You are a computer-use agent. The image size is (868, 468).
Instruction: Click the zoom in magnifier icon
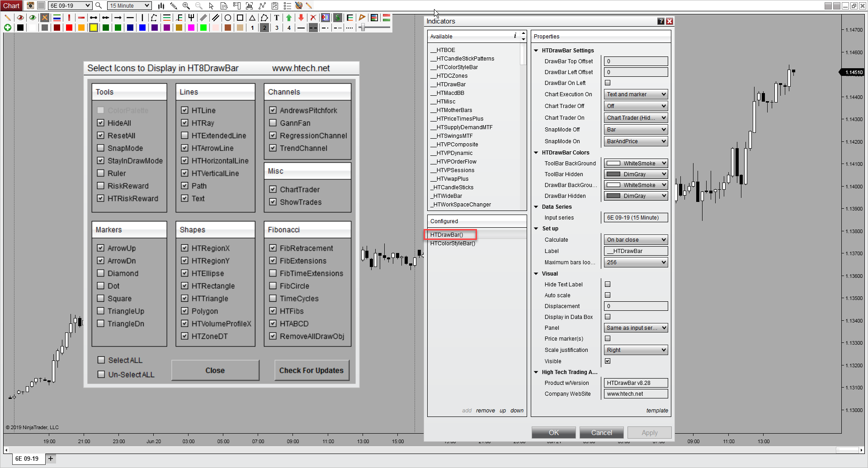pyautogui.click(x=186, y=6)
